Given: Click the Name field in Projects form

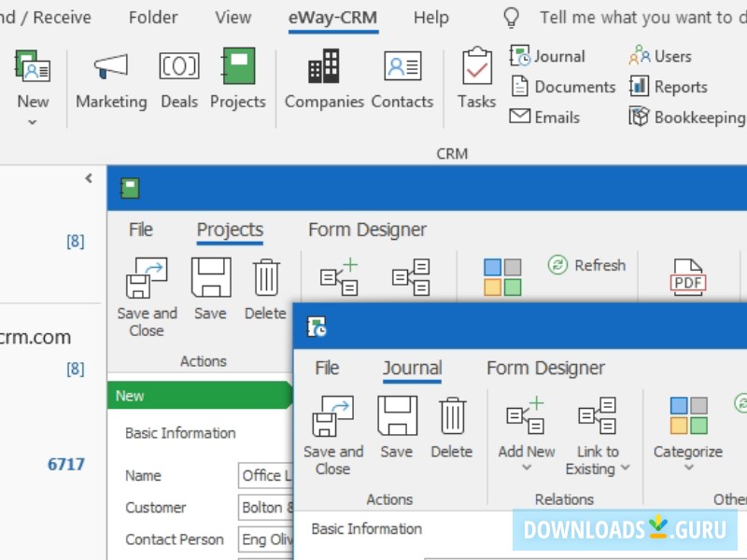Looking at the screenshot, I should click(266, 475).
